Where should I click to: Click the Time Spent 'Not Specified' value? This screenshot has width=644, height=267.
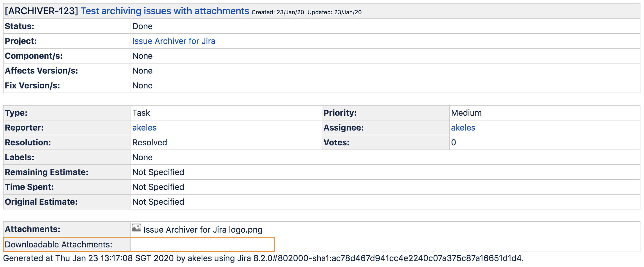click(158, 187)
